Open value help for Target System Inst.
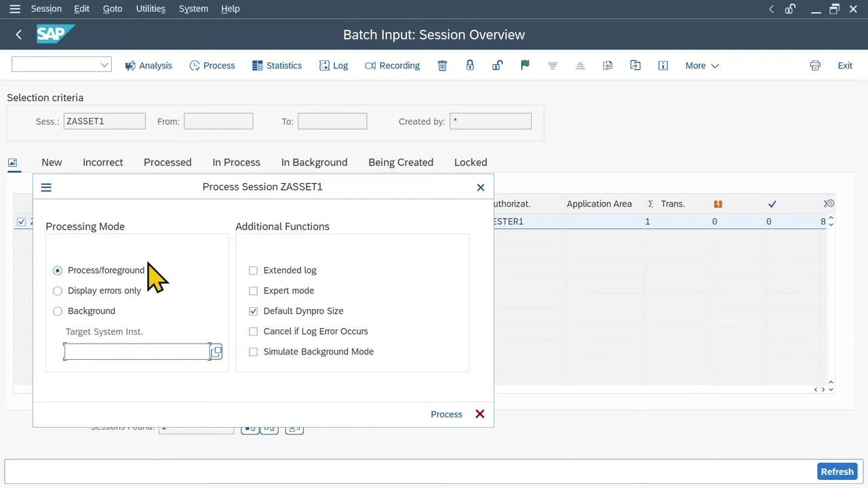868x488 pixels. pos(216,352)
